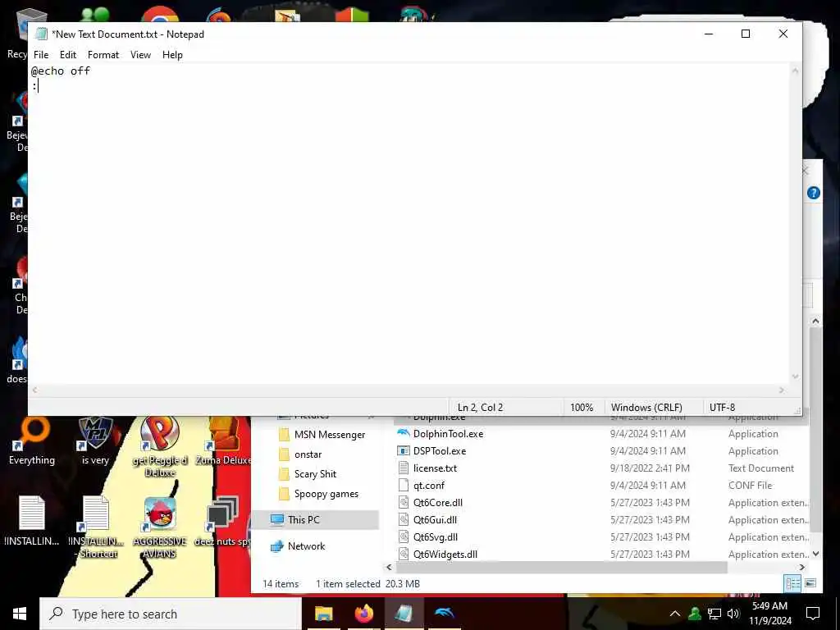Screen dimensions: 840x630
Task: Click the Qt6Gui.dll file icon
Action: pyautogui.click(x=404, y=519)
